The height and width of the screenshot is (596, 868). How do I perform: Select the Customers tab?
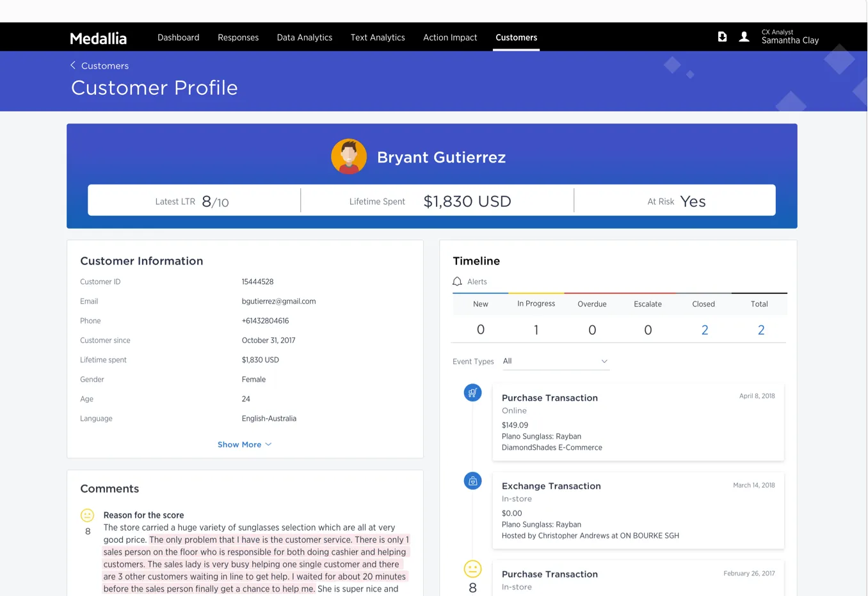[x=516, y=38]
